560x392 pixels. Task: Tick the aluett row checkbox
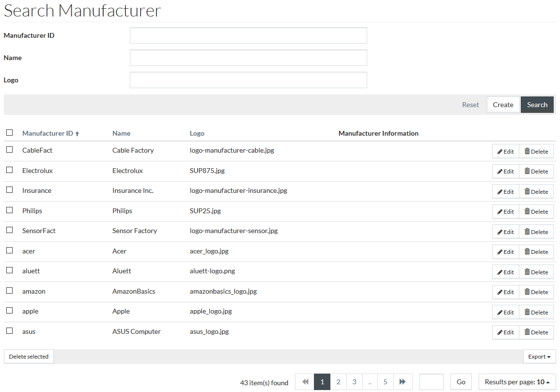[10, 270]
